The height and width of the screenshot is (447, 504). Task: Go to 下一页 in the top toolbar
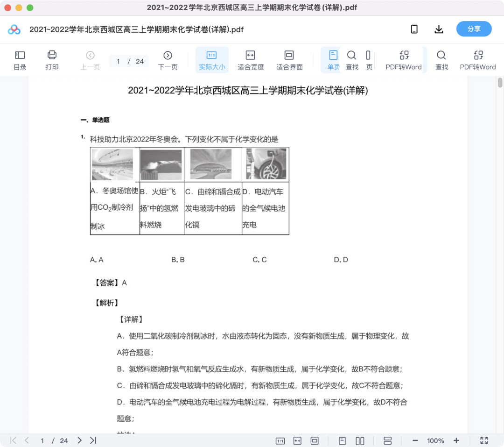point(168,60)
